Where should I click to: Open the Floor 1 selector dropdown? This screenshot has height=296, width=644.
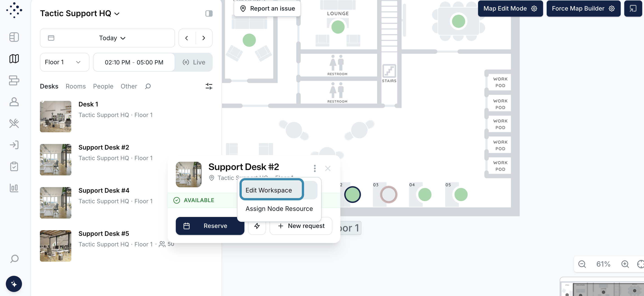(65, 62)
